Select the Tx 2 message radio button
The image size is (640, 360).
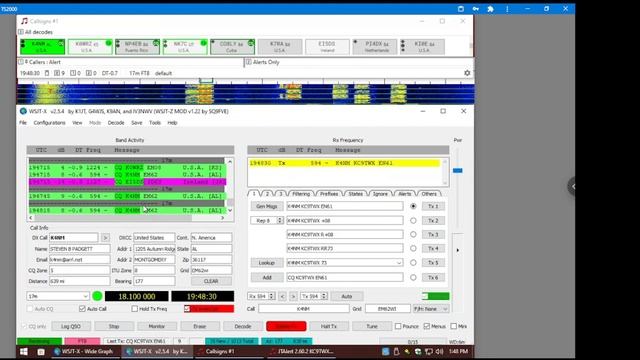(x=413, y=220)
